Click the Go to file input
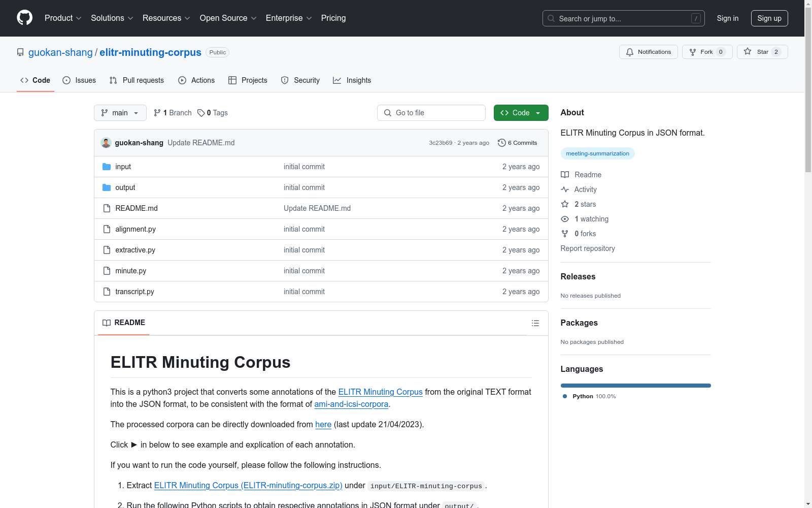Viewport: 812px width, 508px height. tap(431, 113)
